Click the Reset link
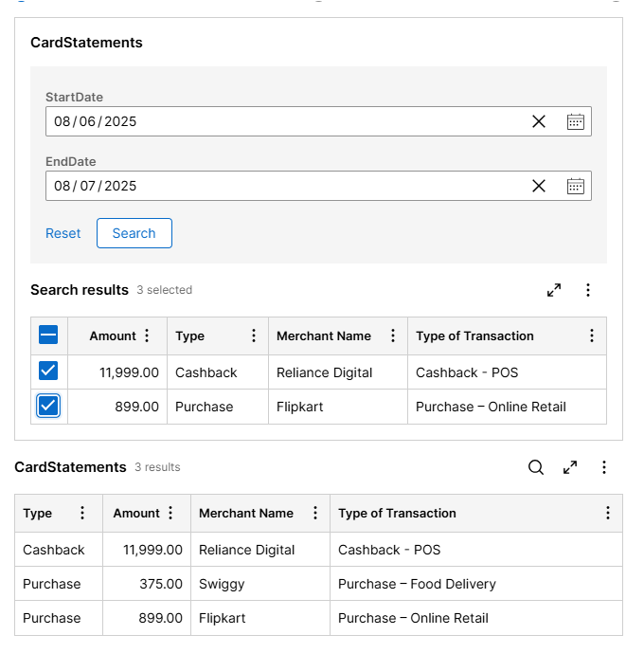The image size is (644, 653). click(63, 233)
